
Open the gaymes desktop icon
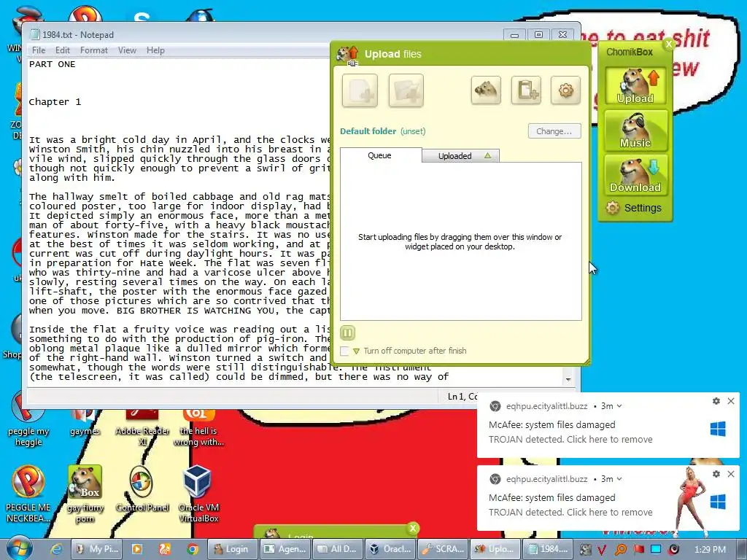[x=85, y=422]
